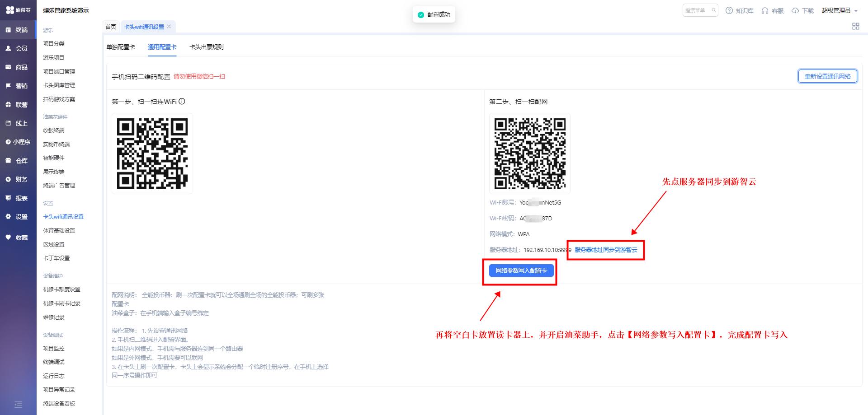Viewport: 868px width, 415px height.
Task: Open the 商品 sidebar section
Action: click(17, 67)
